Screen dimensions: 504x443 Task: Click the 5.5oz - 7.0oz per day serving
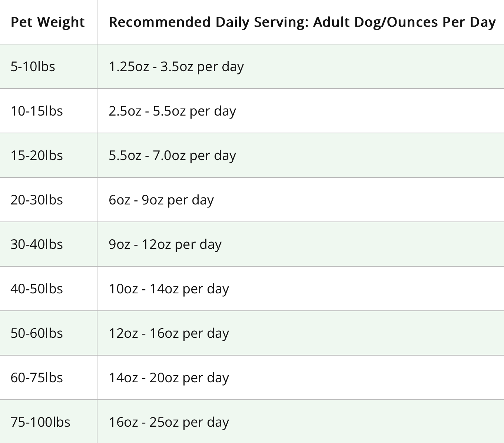[172, 156]
